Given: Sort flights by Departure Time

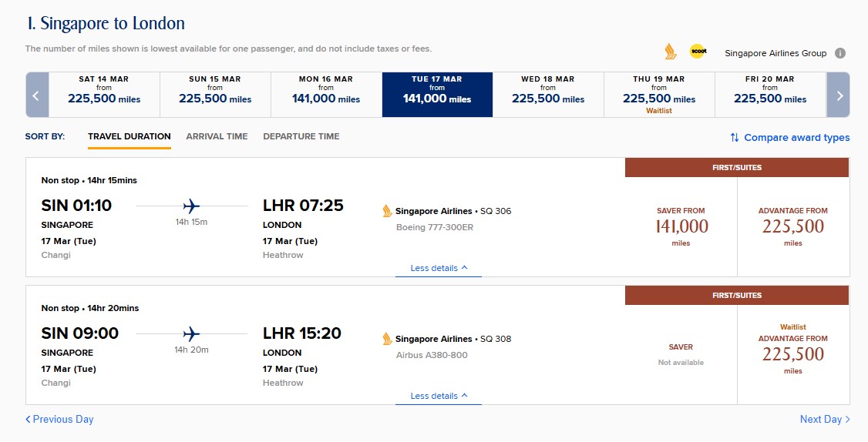Looking at the screenshot, I should 301,136.
